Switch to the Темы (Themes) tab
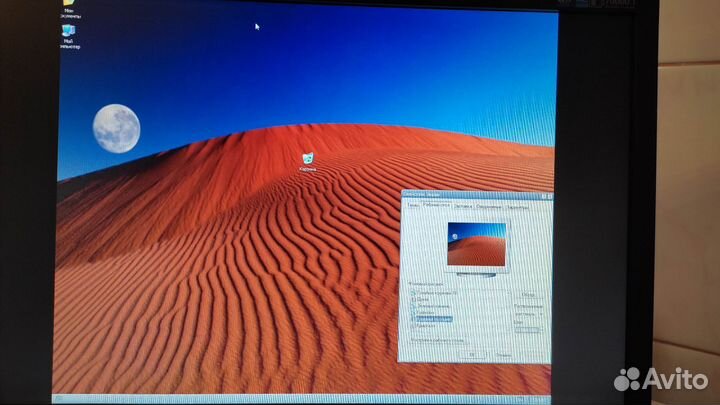This screenshot has height=405, width=720. click(411, 204)
